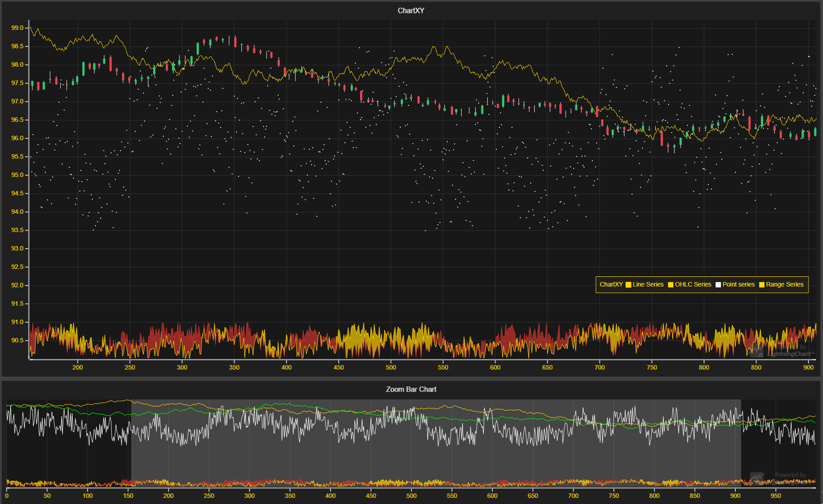Click the right edge of zoom band
Viewport: 823px width, 504px height.
coord(741,442)
